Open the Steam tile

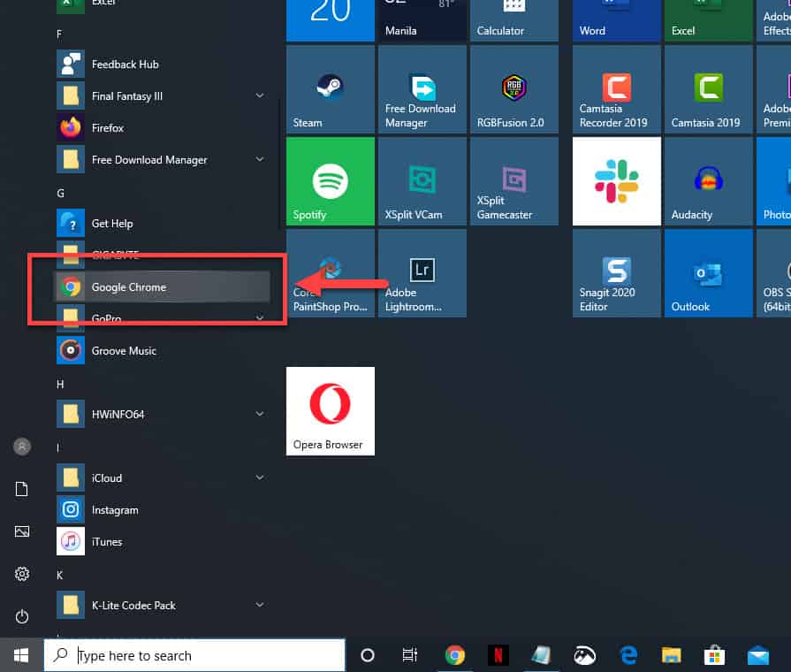(x=331, y=89)
